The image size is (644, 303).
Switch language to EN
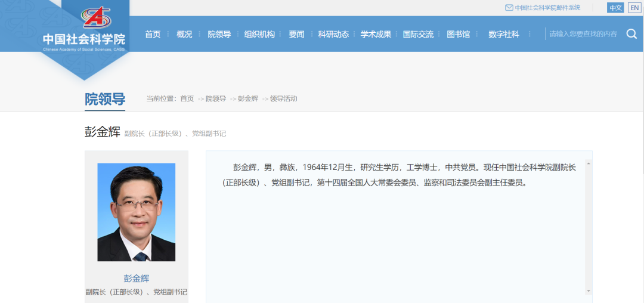634,8
